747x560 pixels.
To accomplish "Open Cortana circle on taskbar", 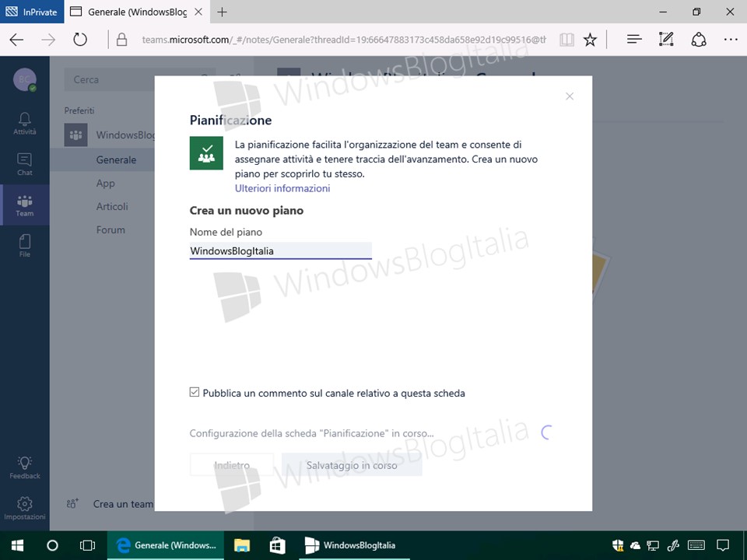I will tap(52, 545).
